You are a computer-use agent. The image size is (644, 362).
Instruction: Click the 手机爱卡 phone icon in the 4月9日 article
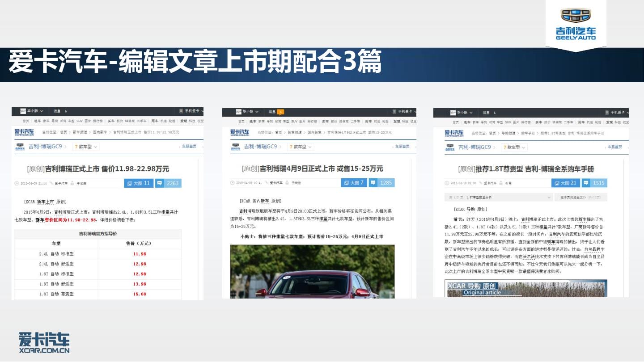[x=394, y=111]
